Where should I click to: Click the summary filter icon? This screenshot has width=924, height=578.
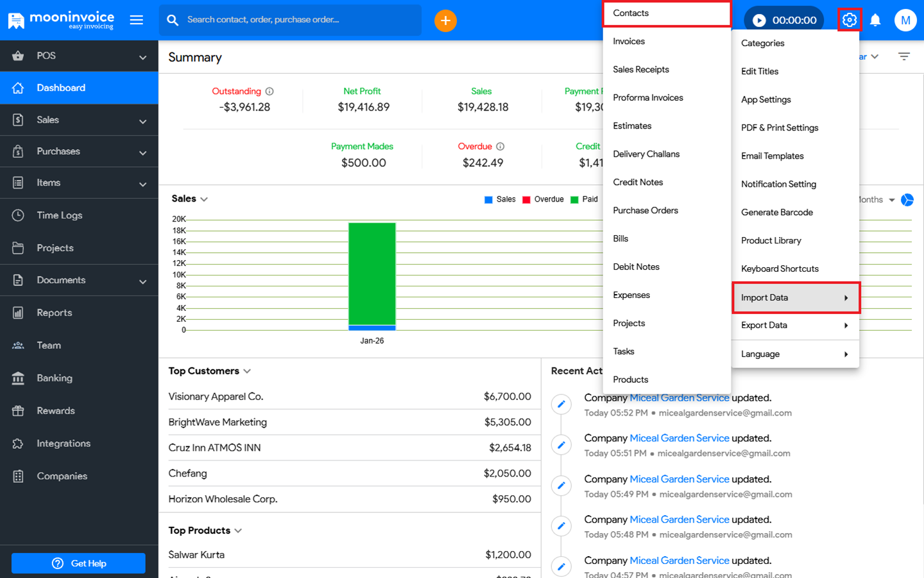(x=903, y=57)
